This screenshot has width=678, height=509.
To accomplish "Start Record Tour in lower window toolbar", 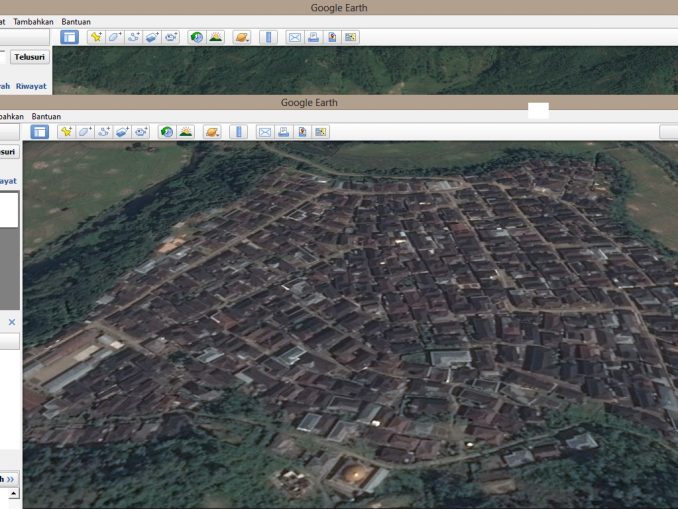I will (x=141, y=131).
